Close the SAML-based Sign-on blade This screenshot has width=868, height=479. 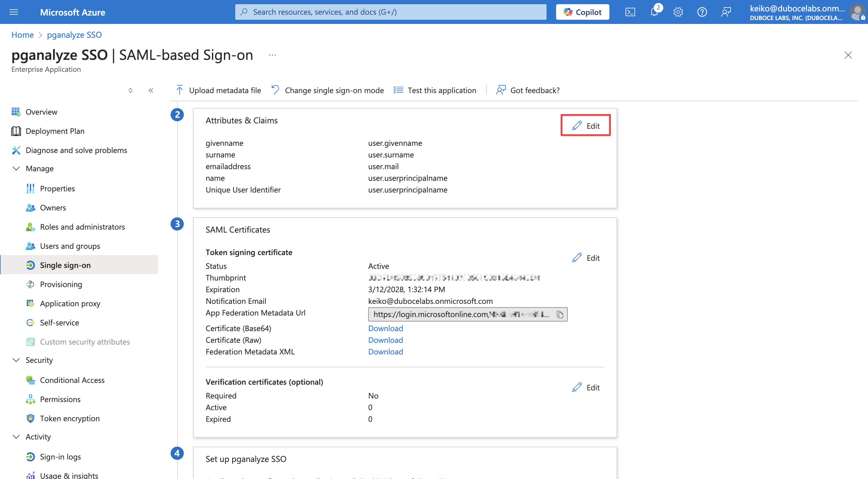pos(848,55)
